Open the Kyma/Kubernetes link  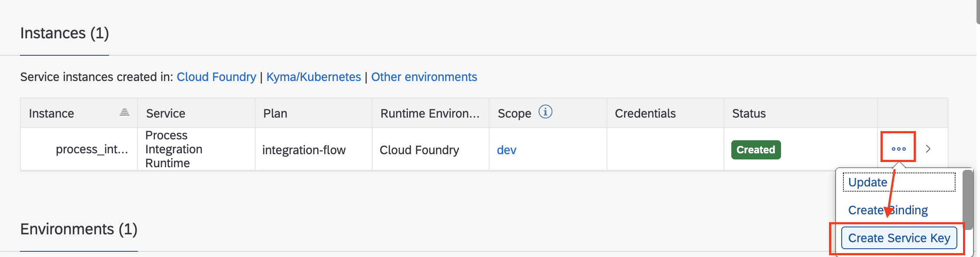pyautogui.click(x=313, y=77)
